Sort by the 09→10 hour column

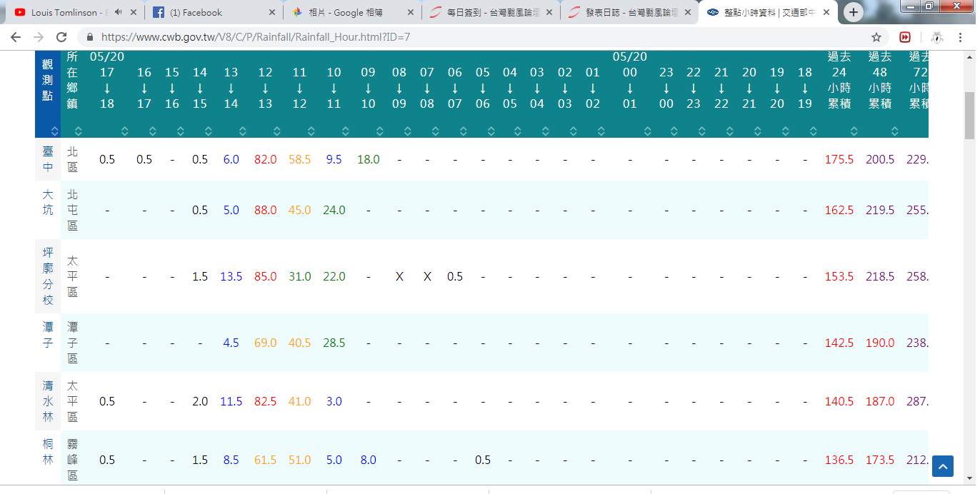coord(380,131)
